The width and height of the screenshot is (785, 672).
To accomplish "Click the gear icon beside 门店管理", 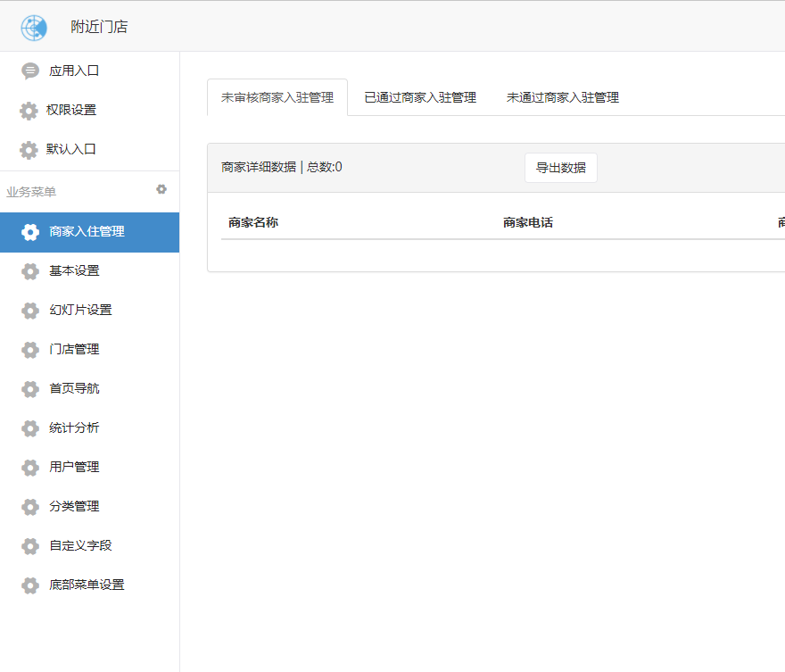I will coord(30,350).
